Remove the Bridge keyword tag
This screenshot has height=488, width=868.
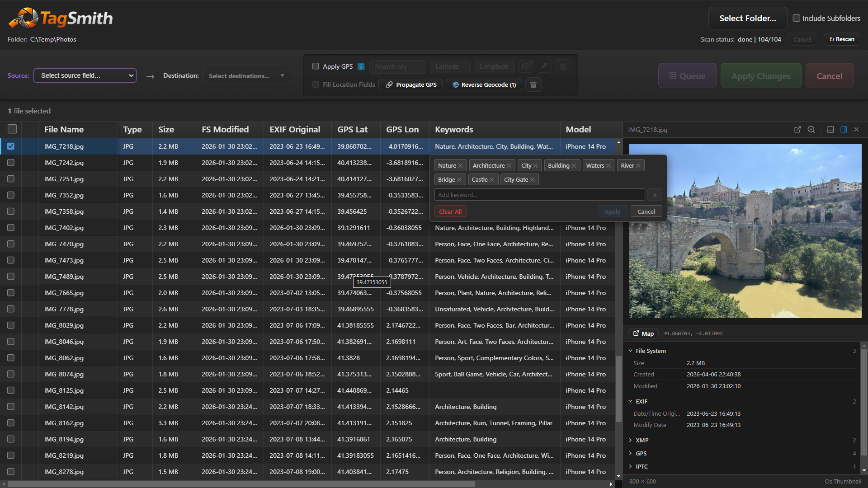point(459,180)
